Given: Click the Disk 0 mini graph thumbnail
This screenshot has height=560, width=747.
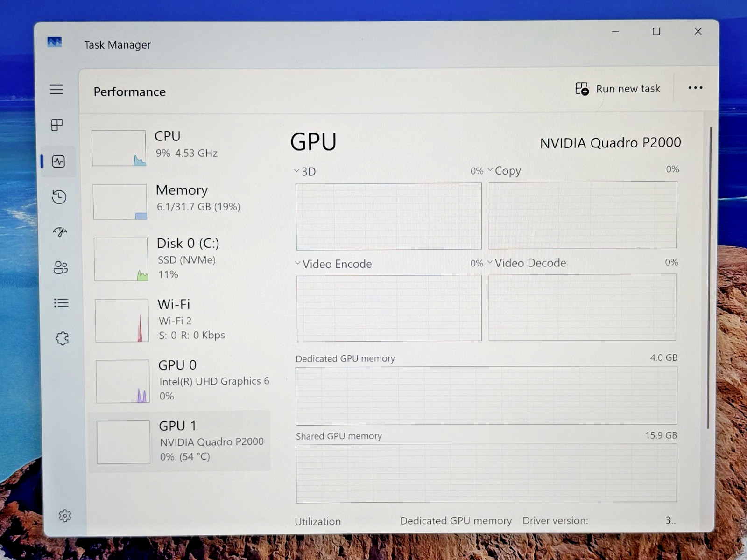Looking at the screenshot, I should point(121,259).
